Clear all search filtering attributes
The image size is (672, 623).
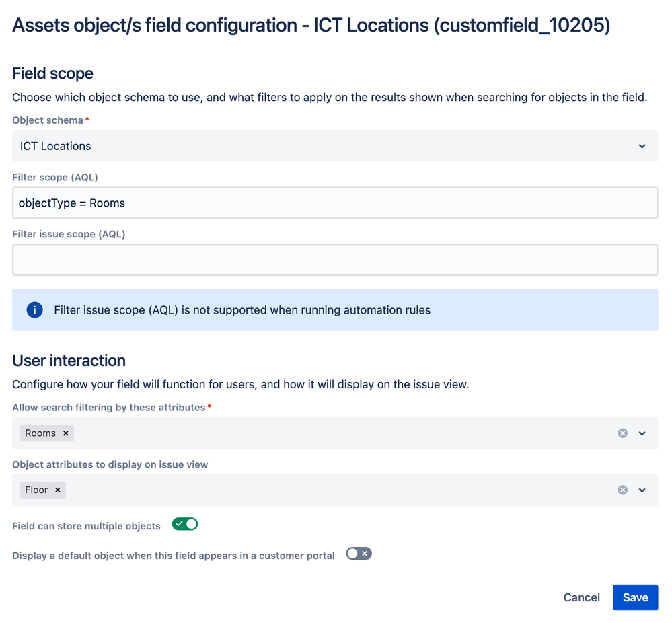pos(622,433)
